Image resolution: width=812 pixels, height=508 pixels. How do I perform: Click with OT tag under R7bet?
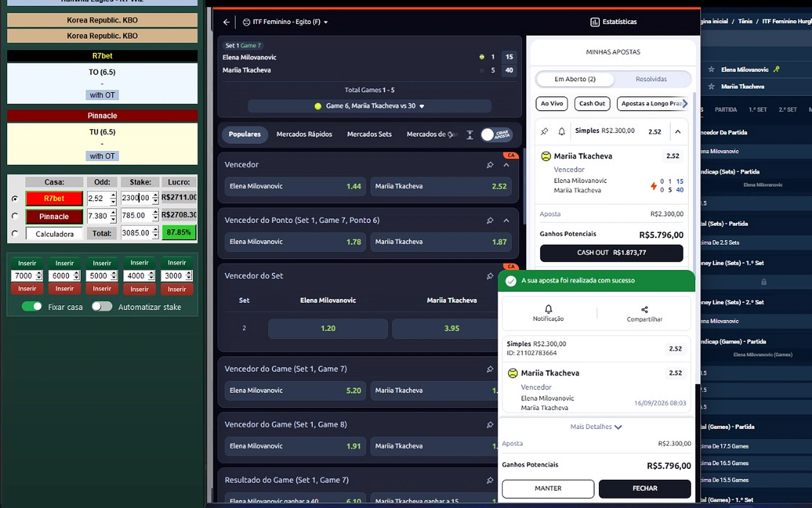[102, 95]
